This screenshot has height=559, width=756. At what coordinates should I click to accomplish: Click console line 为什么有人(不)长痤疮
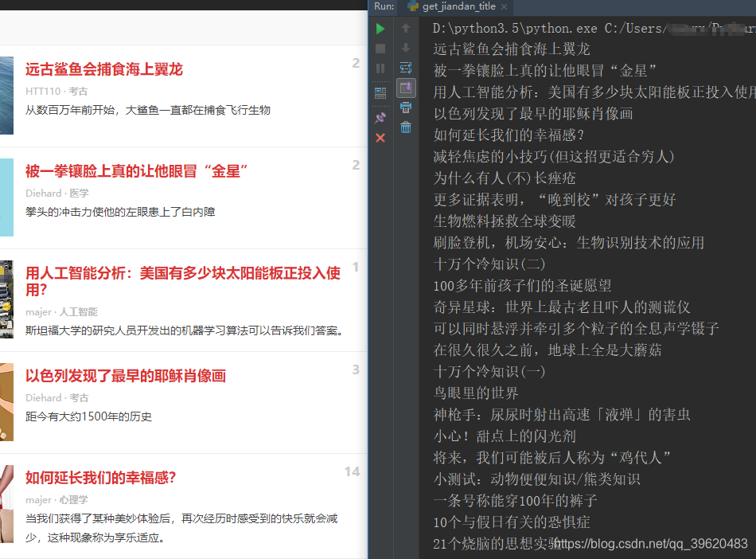(505, 178)
